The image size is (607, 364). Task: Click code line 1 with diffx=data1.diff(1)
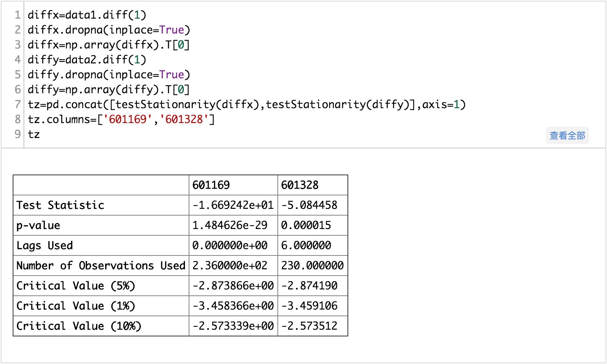point(87,15)
